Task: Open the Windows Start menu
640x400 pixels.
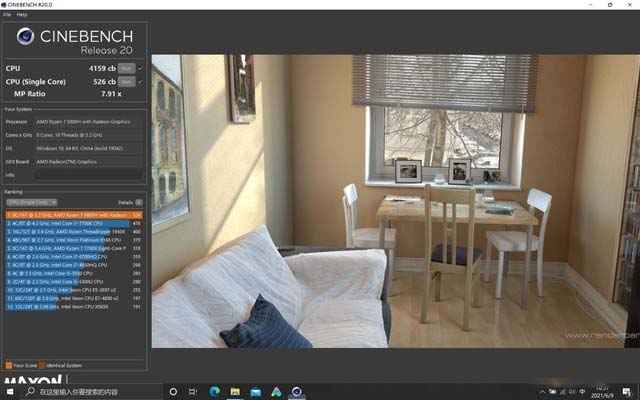Action: [10, 392]
